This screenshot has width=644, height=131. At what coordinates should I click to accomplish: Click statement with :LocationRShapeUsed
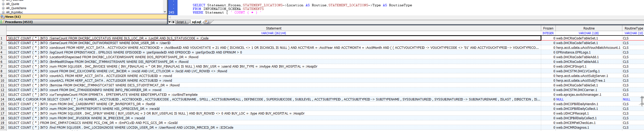point(274,57)
